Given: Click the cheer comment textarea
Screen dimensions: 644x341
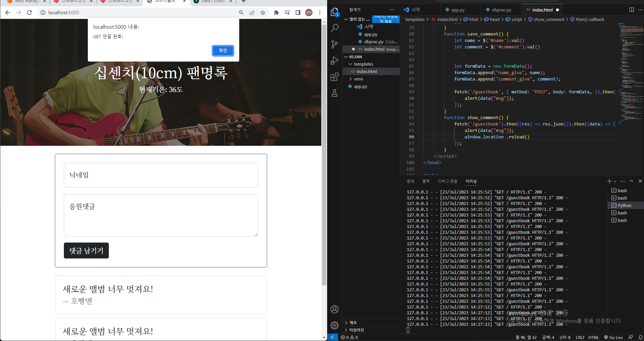Looking at the screenshot, I should click(x=161, y=215).
